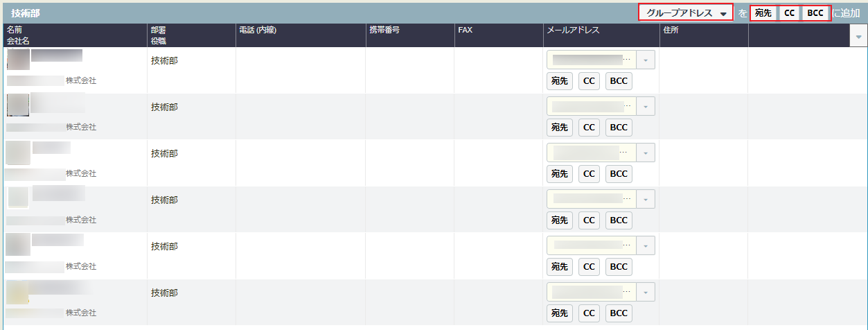Viewport: 868px width, 330px height.
Task: Expand third row email address dropdown arrow
Action: (645, 153)
